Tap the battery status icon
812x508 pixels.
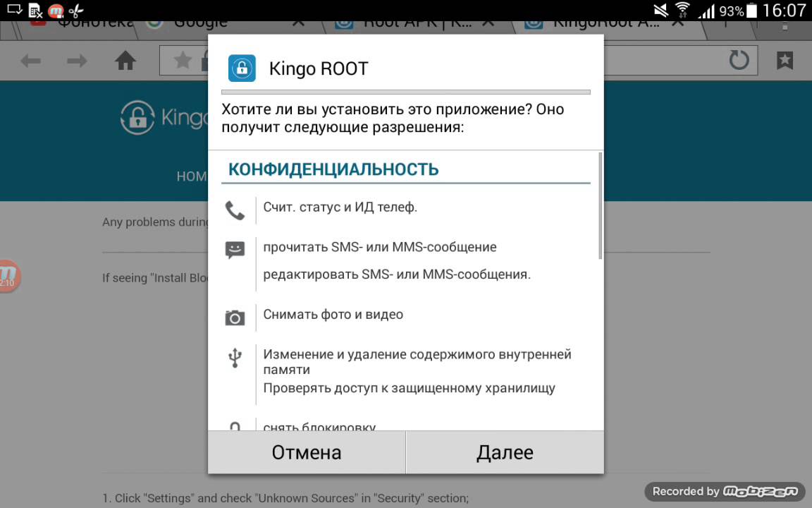coord(751,11)
